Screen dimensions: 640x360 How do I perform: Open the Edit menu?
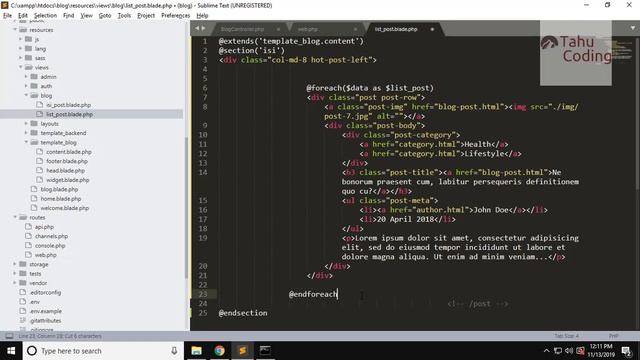[22, 16]
